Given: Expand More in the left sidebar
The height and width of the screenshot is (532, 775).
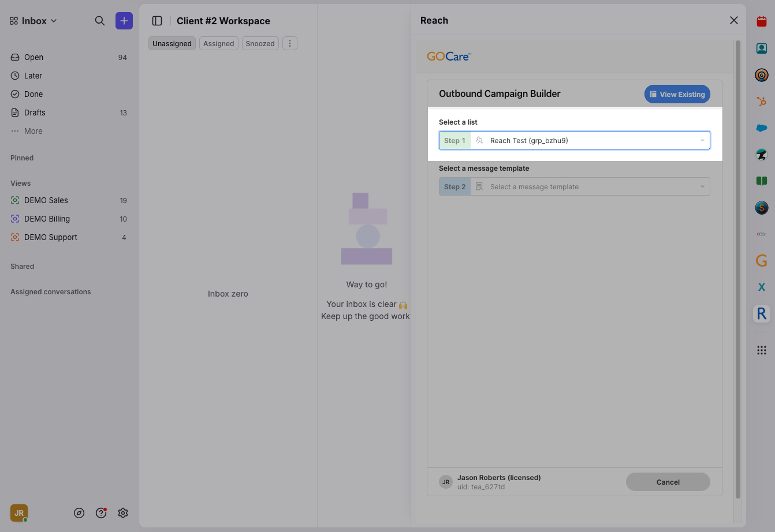Looking at the screenshot, I should [33, 131].
